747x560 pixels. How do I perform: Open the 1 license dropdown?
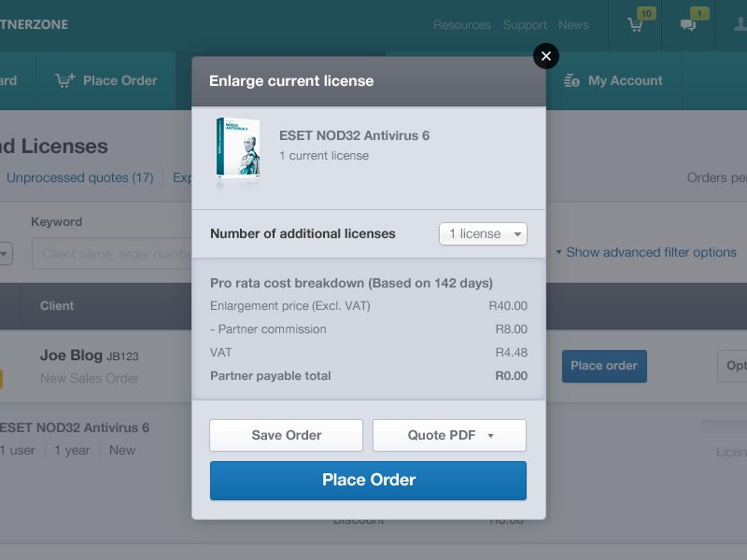click(x=483, y=234)
